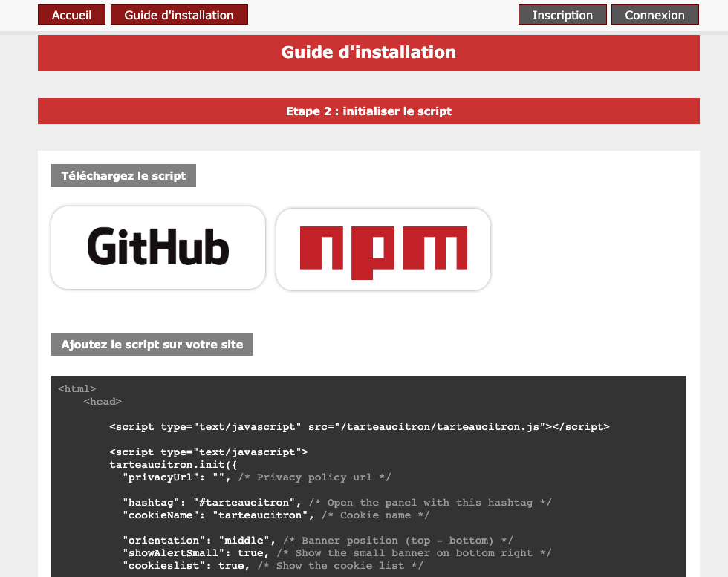Select the hashtag '#tarteaucitron' code value
The height and width of the screenshot is (577, 728).
point(204,502)
